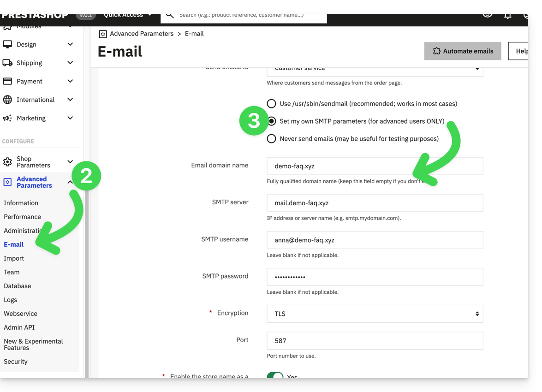Click the notification bell icon
Image resolution: width=542 pixels, height=392 pixels.
tap(507, 16)
